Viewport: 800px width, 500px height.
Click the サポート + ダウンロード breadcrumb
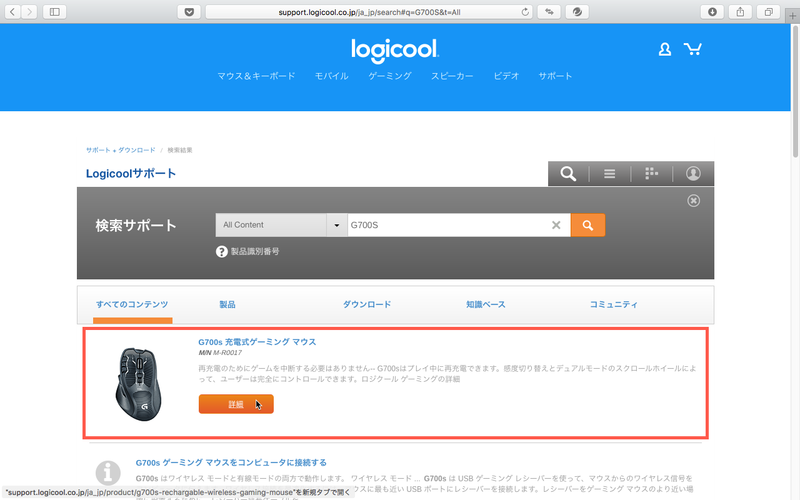coord(120,150)
